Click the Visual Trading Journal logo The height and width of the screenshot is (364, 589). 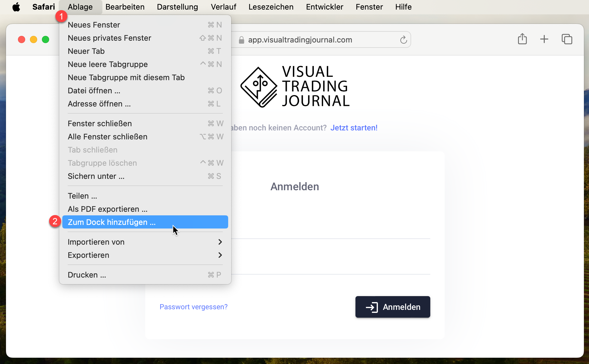pos(295,87)
